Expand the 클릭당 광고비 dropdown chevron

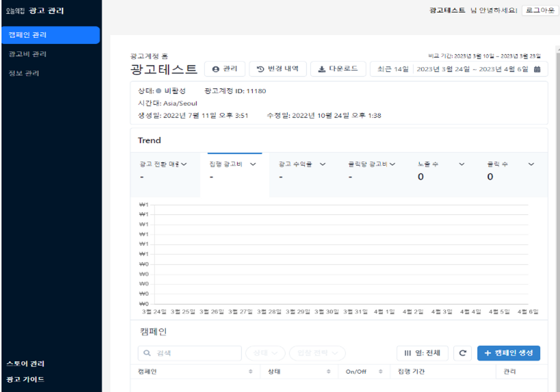point(392,164)
